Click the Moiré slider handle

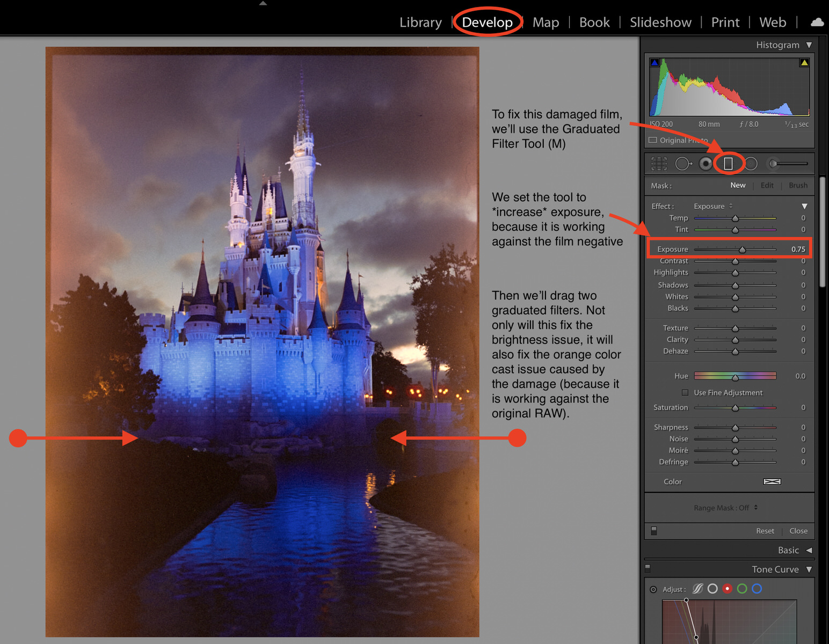[735, 451]
